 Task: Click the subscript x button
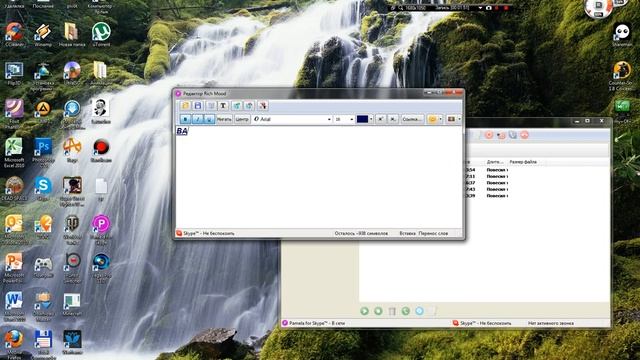393,119
